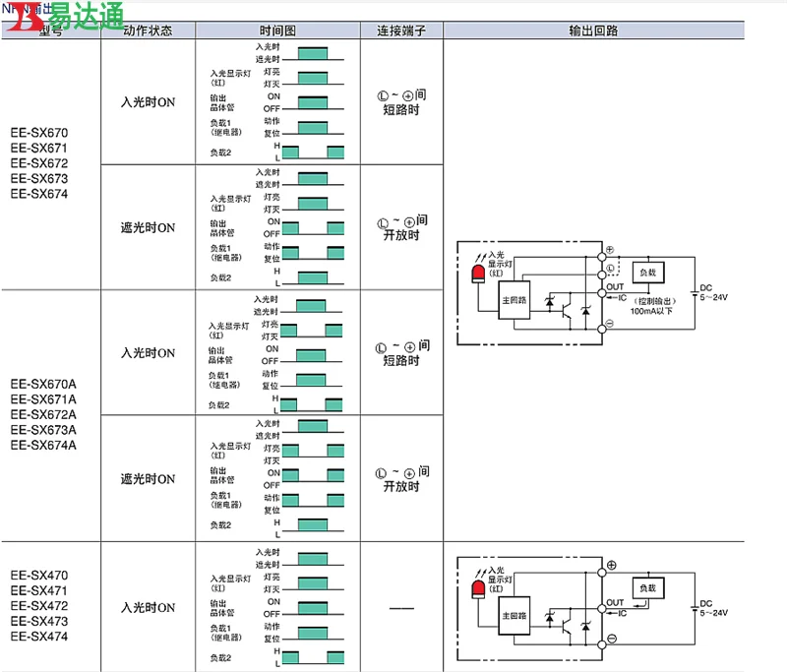Select model name EE-SX673

(39, 179)
